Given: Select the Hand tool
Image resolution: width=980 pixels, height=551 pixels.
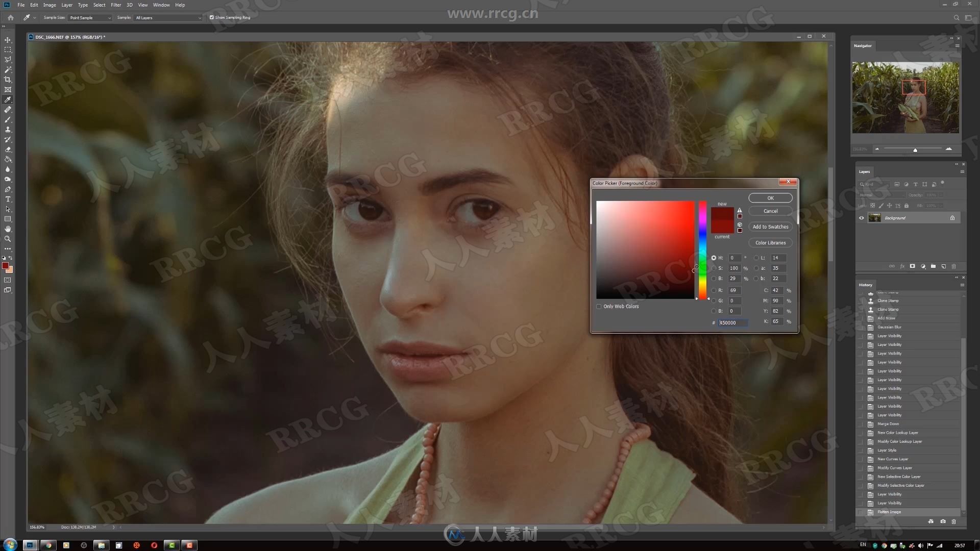Looking at the screenshot, I should click(x=8, y=229).
